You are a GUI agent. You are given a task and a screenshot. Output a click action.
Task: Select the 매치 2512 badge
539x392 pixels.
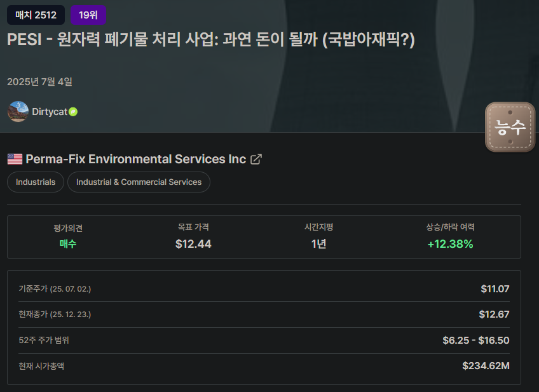click(36, 15)
